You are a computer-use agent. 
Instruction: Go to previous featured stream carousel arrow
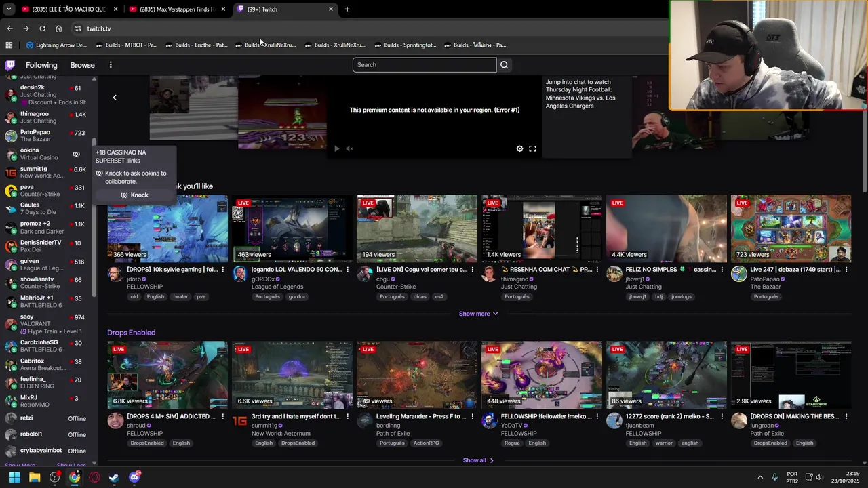coord(115,98)
